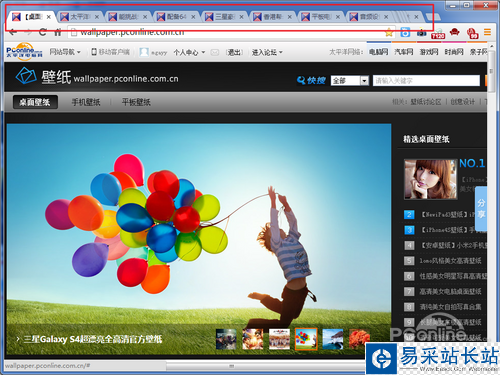
Task: Switch to the 配备64 tab
Action: click(x=176, y=17)
